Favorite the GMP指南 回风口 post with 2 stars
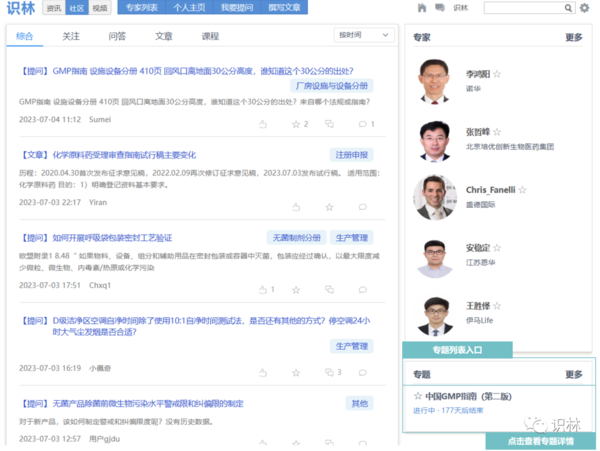This screenshot has width=600, height=451. pos(296,124)
